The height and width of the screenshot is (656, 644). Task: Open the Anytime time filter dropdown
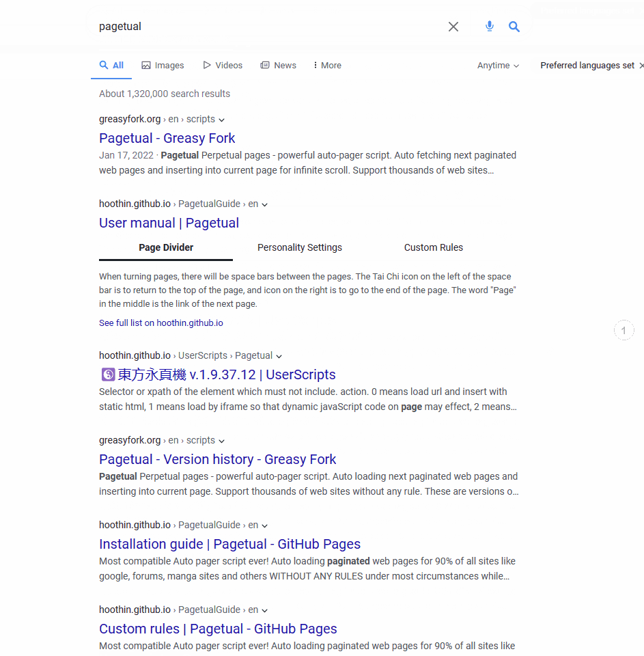tap(498, 66)
